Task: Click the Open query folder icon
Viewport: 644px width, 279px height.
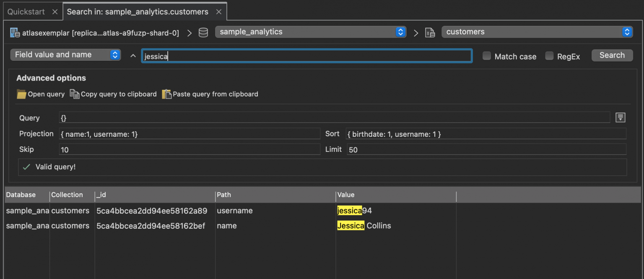Action: pos(21,94)
